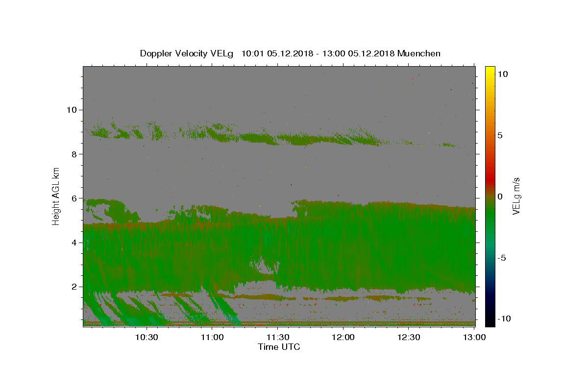
Task: Click the 12:00 time tick label
Action: tap(343, 337)
